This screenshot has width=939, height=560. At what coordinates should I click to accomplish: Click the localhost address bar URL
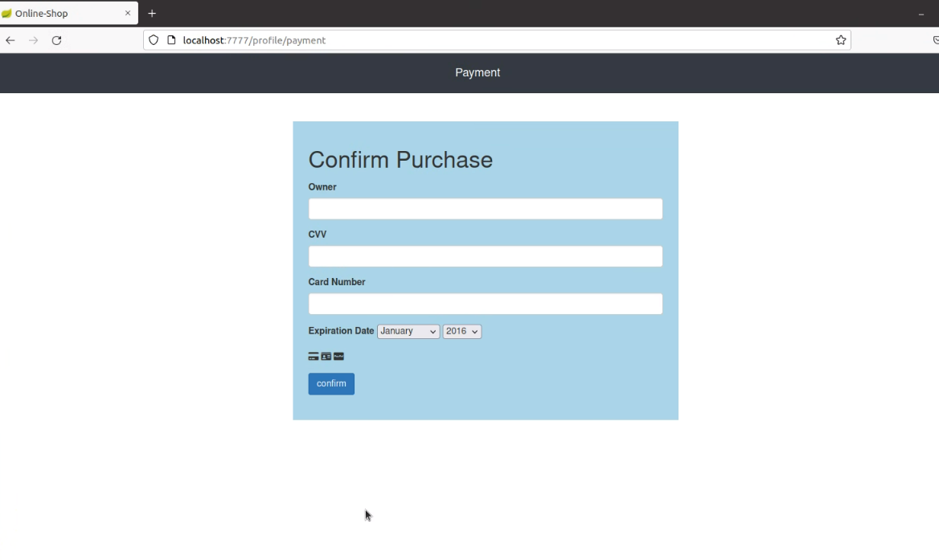click(255, 40)
